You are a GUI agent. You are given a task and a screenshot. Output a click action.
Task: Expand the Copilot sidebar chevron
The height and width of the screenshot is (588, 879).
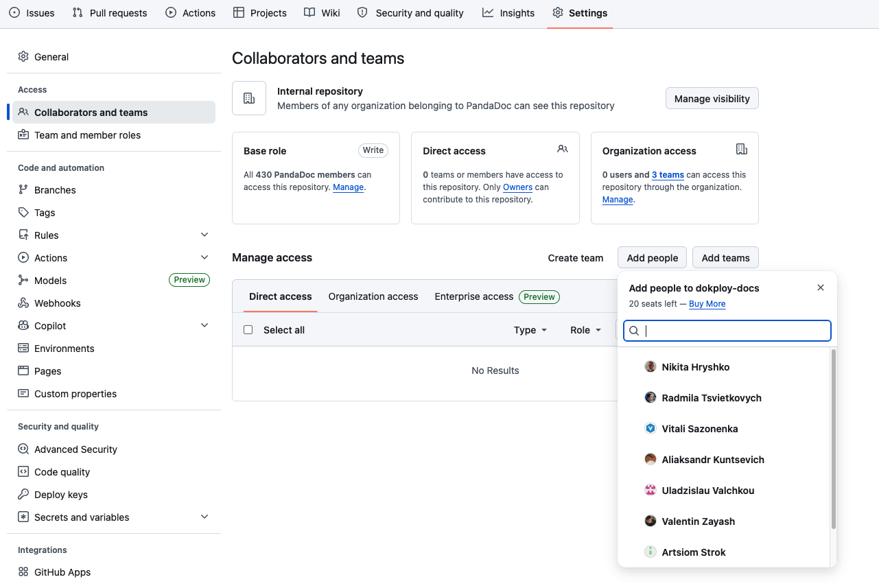[204, 326]
